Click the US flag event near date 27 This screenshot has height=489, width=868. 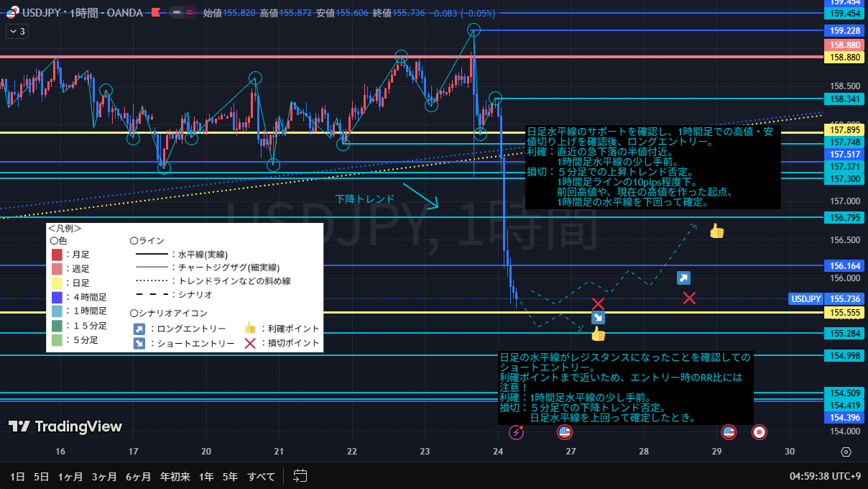pyautogui.click(x=565, y=432)
